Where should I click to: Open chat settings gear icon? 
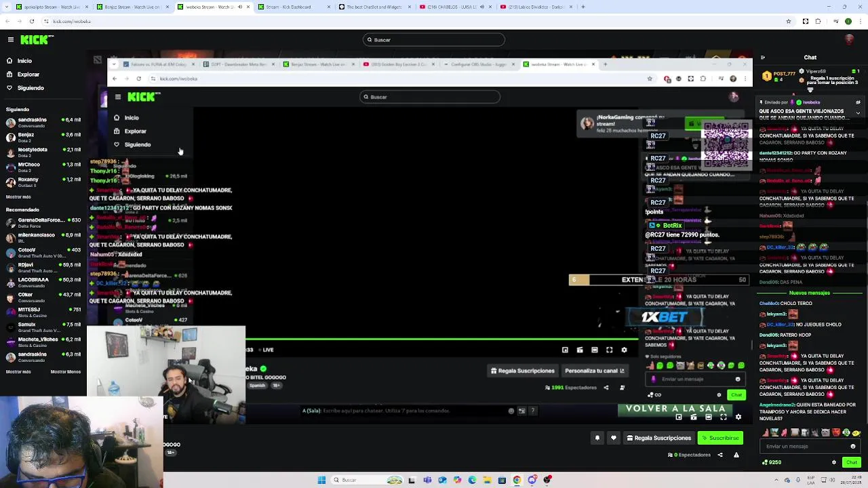[x=834, y=462]
